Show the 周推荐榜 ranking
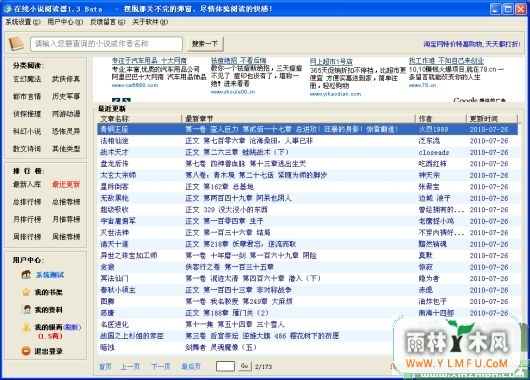 click(x=66, y=237)
